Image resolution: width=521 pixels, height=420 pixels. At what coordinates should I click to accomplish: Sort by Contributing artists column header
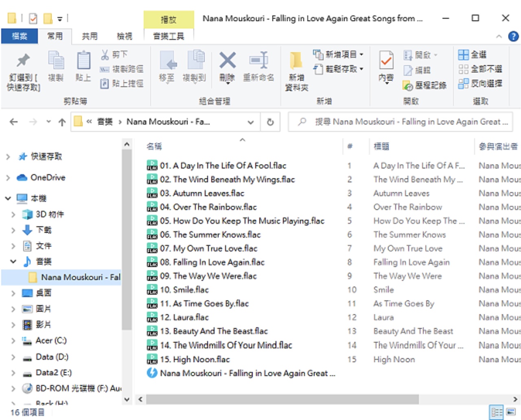click(498, 146)
